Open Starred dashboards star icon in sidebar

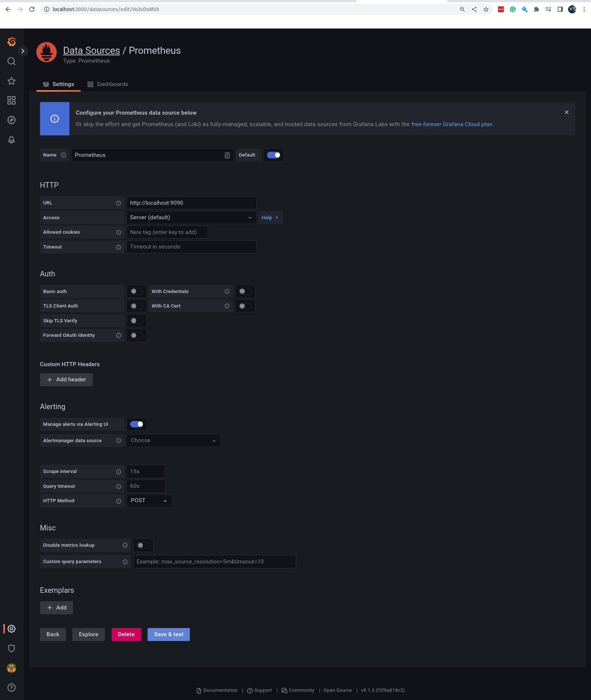click(x=11, y=81)
